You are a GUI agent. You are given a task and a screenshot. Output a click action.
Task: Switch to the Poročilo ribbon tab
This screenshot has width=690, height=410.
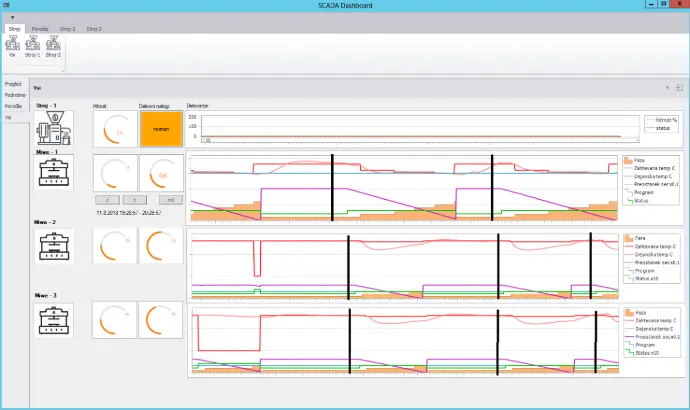click(x=41, y=30)
